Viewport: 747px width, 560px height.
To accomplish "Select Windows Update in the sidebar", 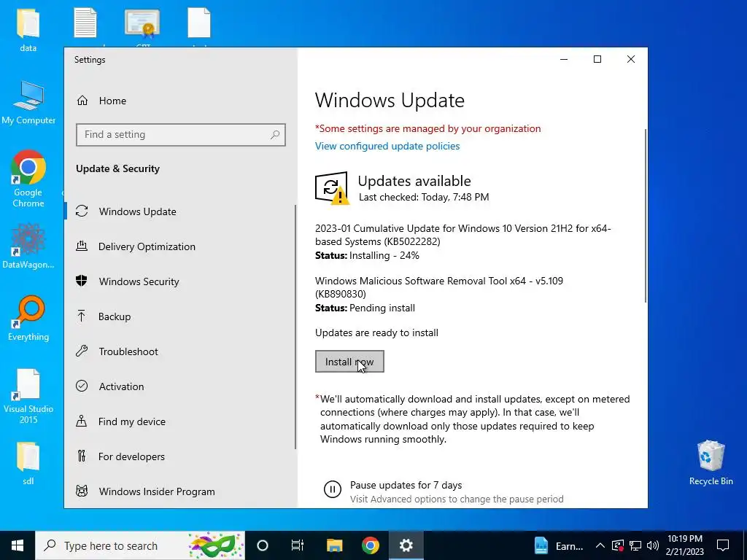I will (x=180, y=211).
